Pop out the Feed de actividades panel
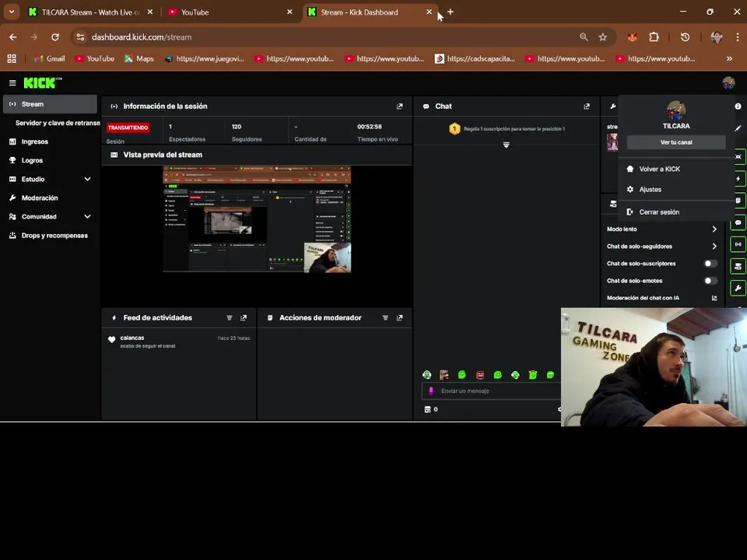The width and height of the screenshot is (747, 560). pos(244,317)
